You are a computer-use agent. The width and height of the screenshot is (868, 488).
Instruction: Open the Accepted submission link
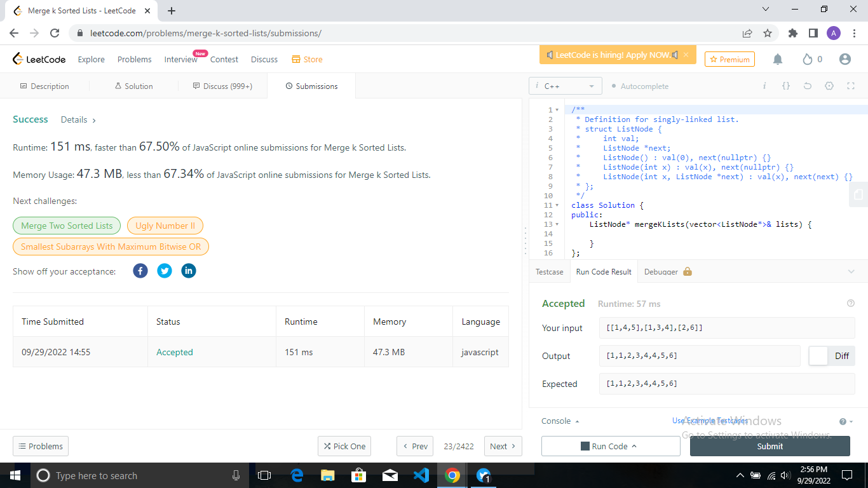(175, 352)
